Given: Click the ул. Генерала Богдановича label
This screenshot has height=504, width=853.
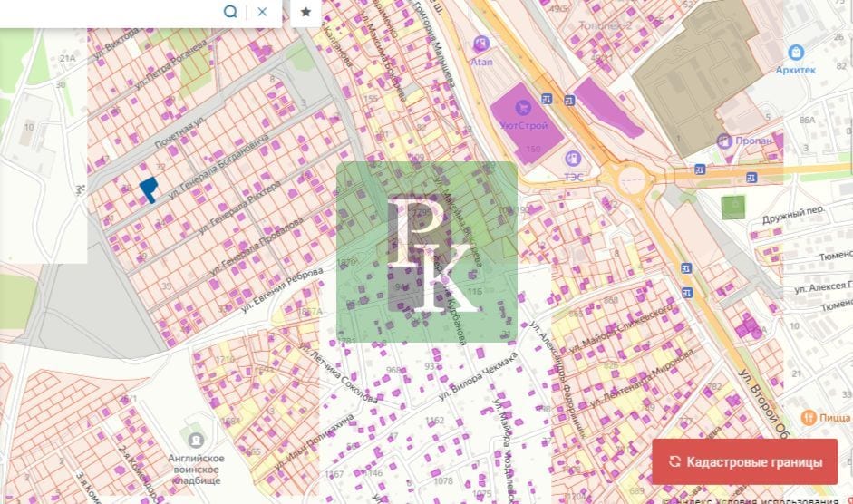Looking at the screenshot, I should tap(218, 166).
